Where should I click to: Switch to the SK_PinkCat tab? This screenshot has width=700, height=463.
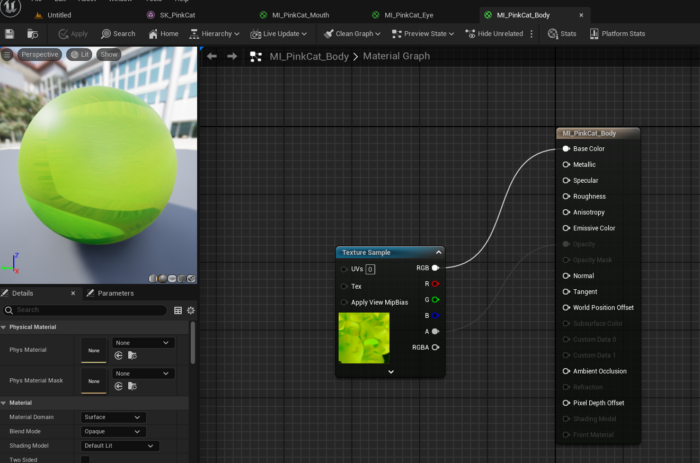click(x=172, y=15)
